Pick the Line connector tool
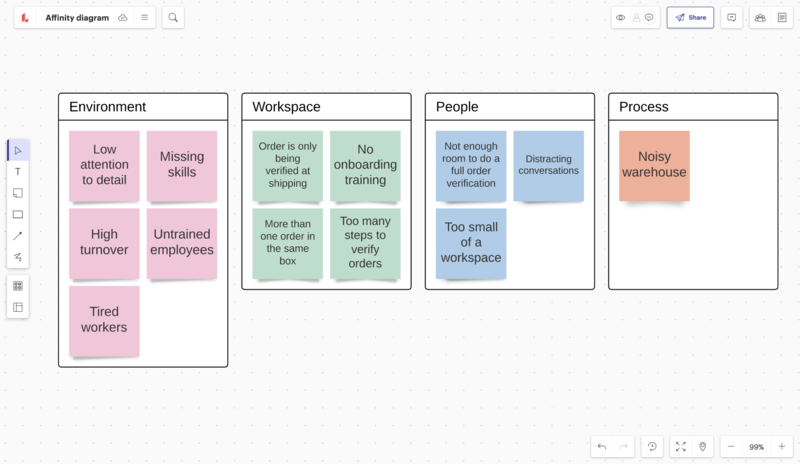Screen dimensions: 800x464 point(18,236)
